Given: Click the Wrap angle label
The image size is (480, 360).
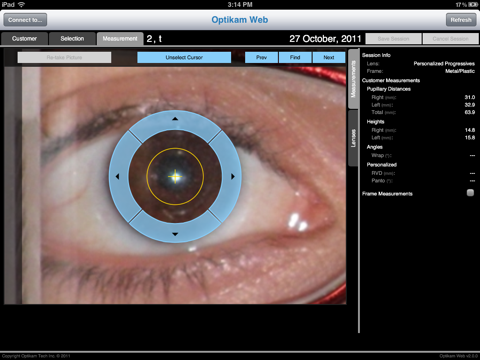Looking at the screenshot, I should click(x=381, y=155).
